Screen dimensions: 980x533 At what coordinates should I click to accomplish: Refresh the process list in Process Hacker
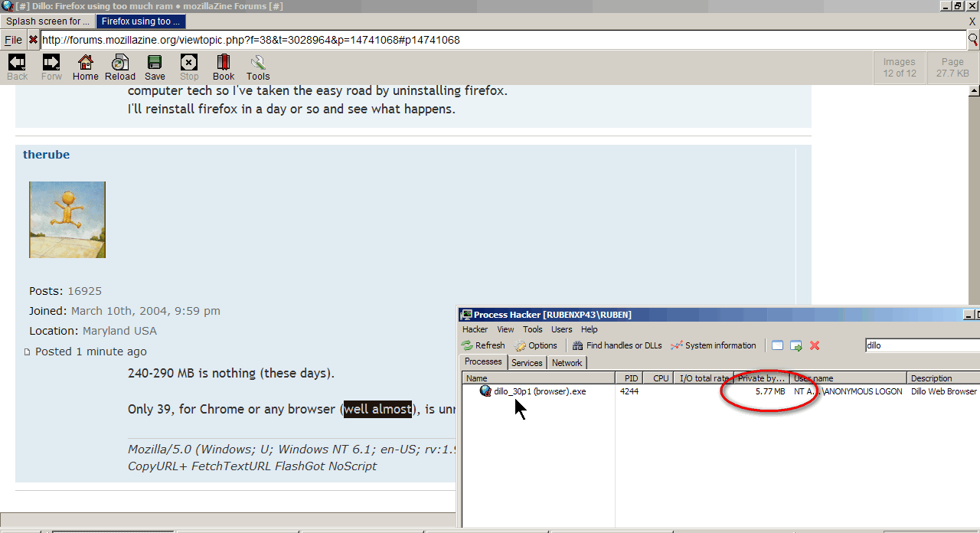pos(483,345)
